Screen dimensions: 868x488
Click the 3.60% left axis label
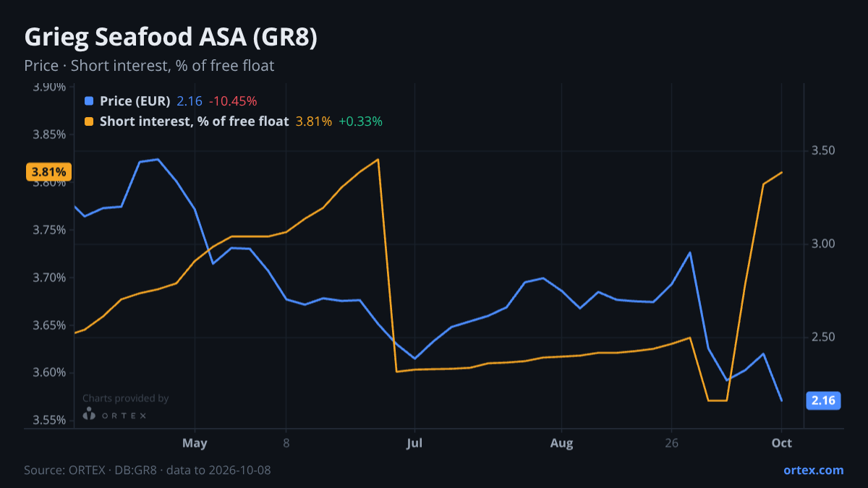49,373
